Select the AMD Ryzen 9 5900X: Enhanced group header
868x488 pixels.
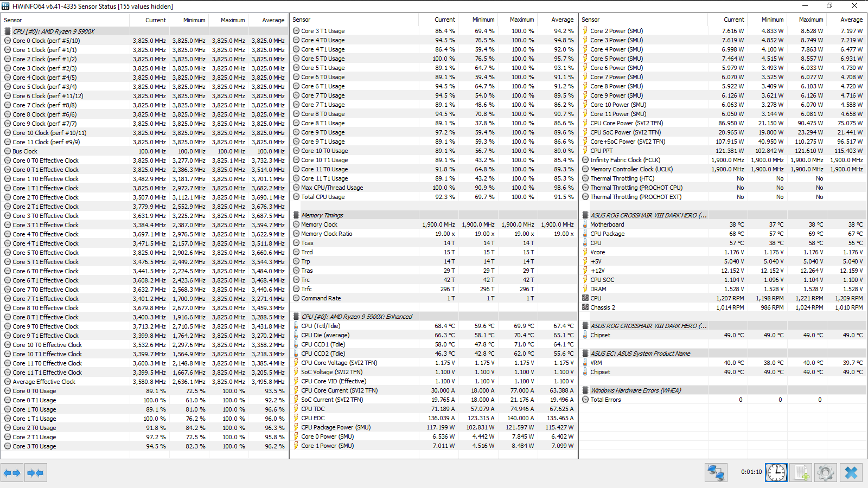coord(434,317)
